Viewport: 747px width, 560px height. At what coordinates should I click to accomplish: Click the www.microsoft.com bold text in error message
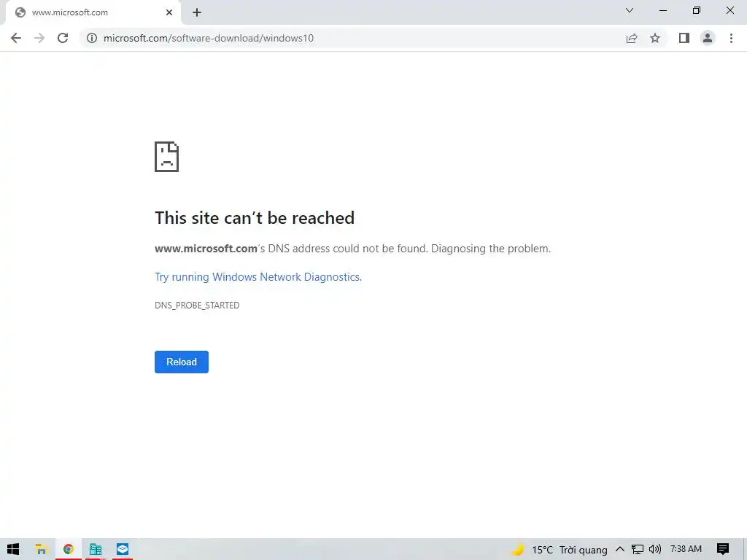206,249
